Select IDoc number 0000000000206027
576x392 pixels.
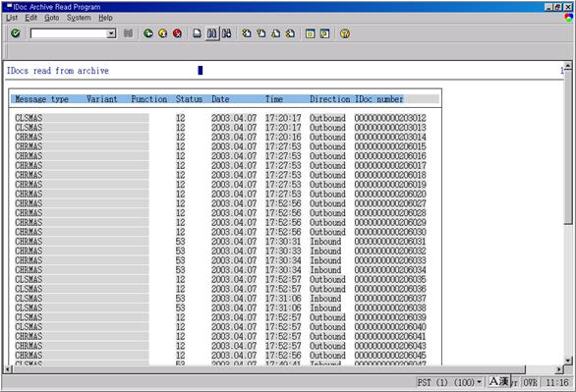coord(390,203)
